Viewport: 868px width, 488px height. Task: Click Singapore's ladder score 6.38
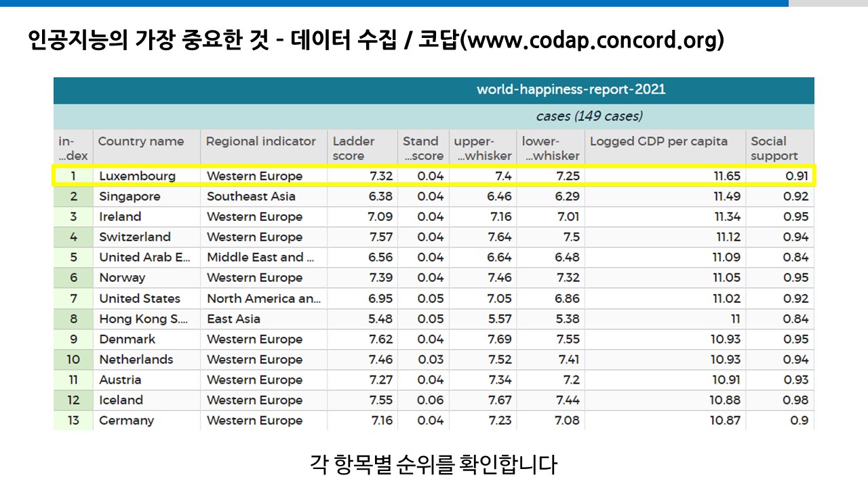click(362, 197)
